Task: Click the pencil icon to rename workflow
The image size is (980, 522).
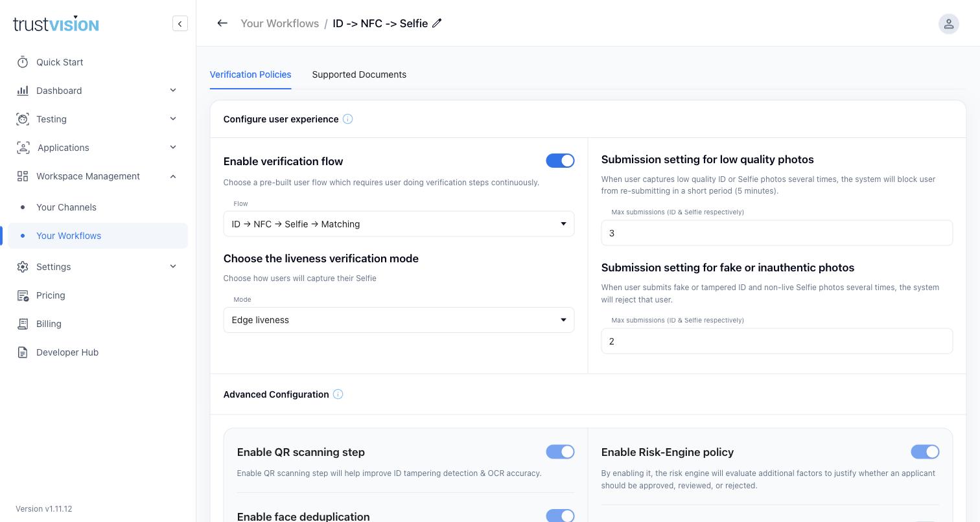Action: click(437, 23)
